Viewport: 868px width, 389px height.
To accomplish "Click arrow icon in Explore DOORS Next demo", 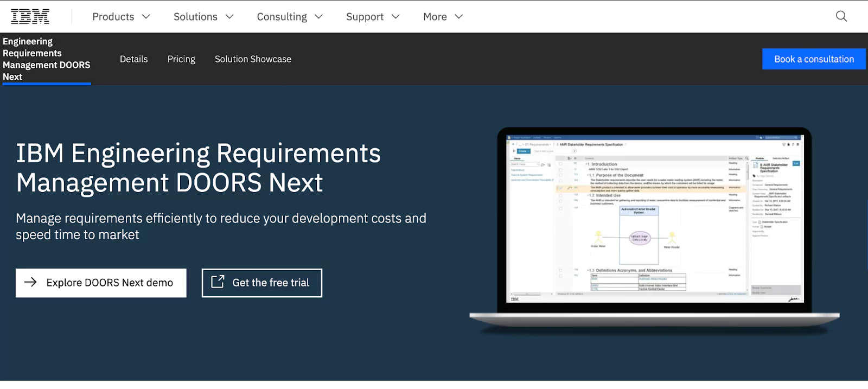I will pos(30,282).
